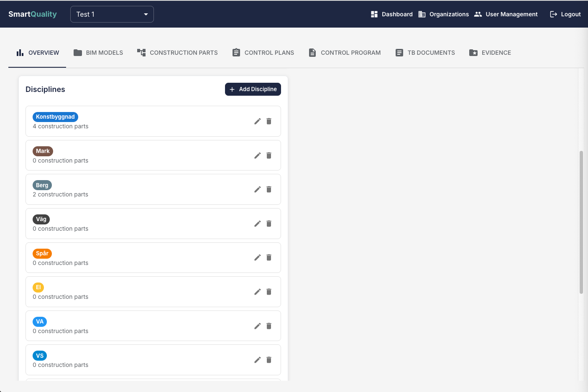Delete the Spår discipline entry
Viewport: 588px width, 392px height.
click(x=269, y=257)
